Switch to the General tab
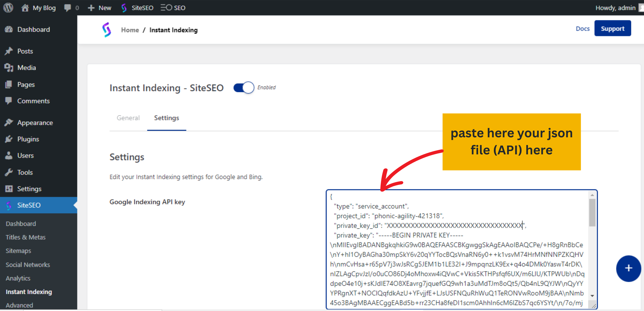The width and height of the screenshot is (644, 311). (128, 118)
